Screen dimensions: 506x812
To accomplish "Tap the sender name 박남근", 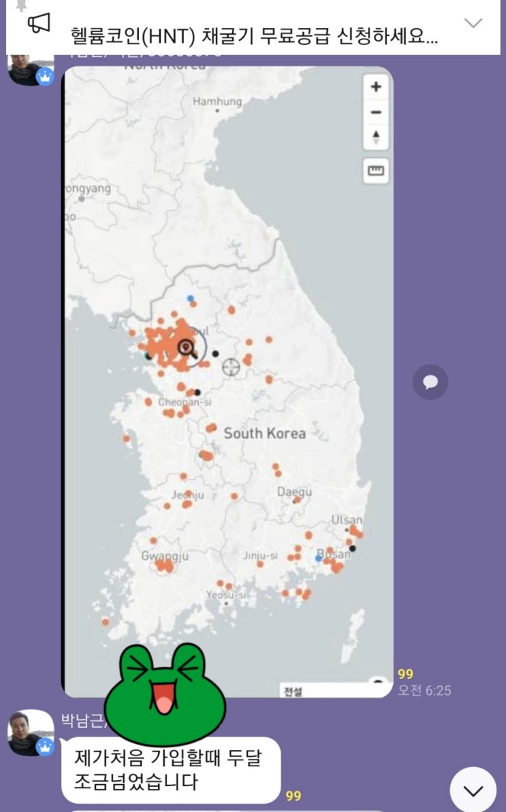I will 83,720.
